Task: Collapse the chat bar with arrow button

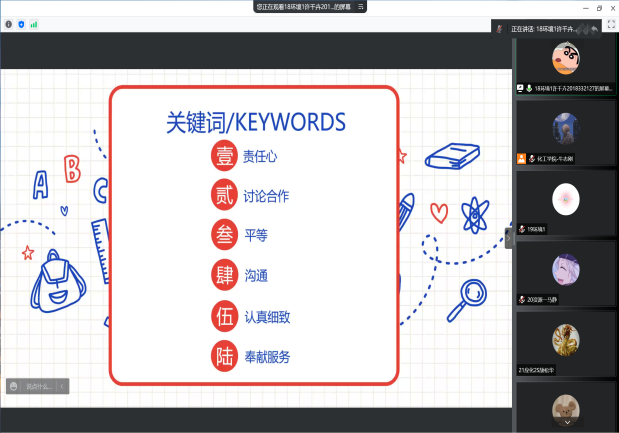Action: click(x=63, y=386)
